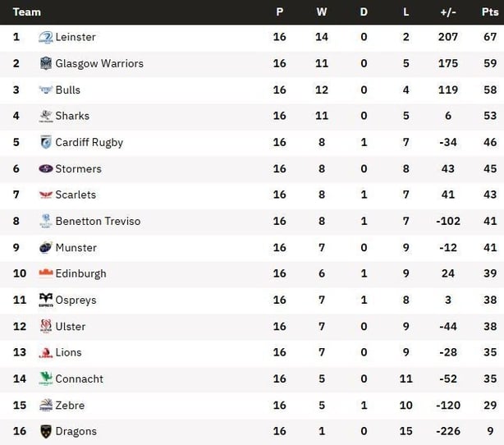Click the Munster crest icon

click(x=46, y=247)
